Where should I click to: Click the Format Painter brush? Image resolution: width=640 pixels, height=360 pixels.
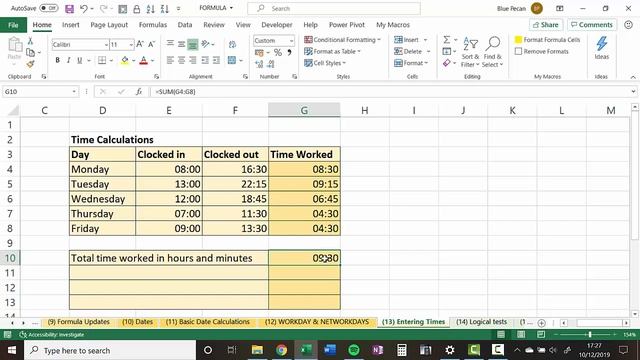(x=30, y=64)
